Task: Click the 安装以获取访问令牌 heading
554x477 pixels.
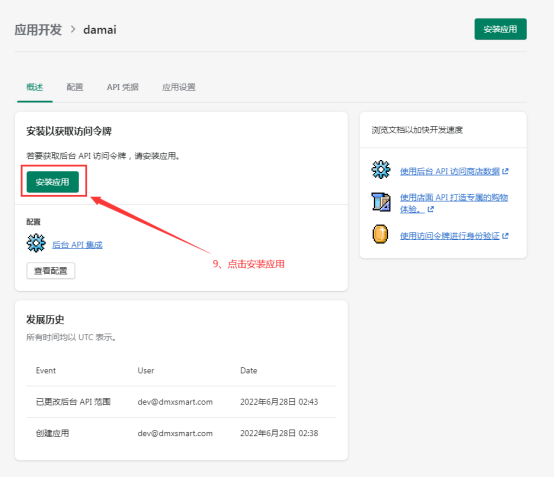Action: (69, 131)
